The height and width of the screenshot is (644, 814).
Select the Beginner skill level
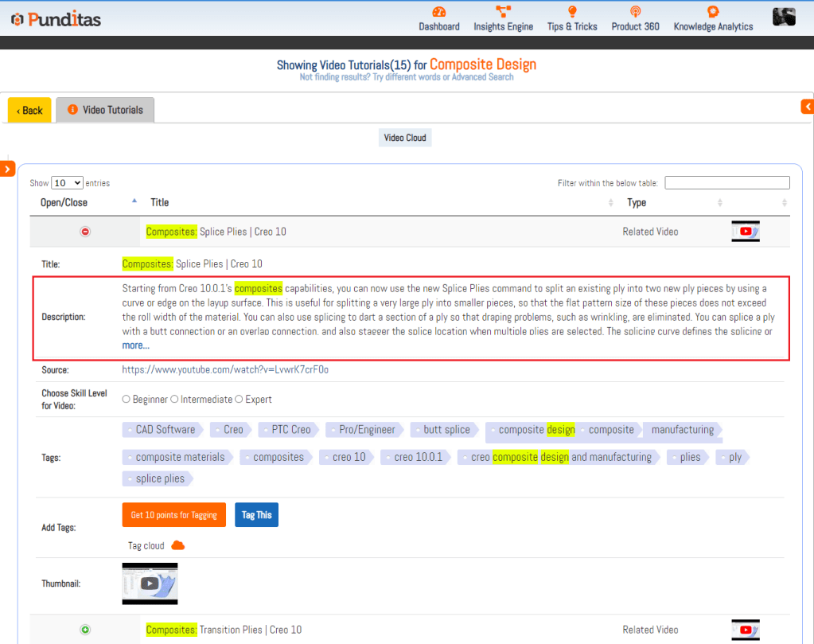(x=127, y=400)
